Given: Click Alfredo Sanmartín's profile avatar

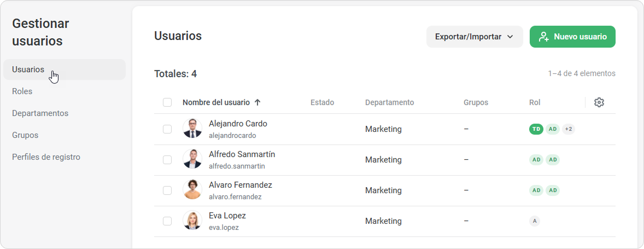Looking at the screenshot, I should pyautogui.click(x=192, y=159).
